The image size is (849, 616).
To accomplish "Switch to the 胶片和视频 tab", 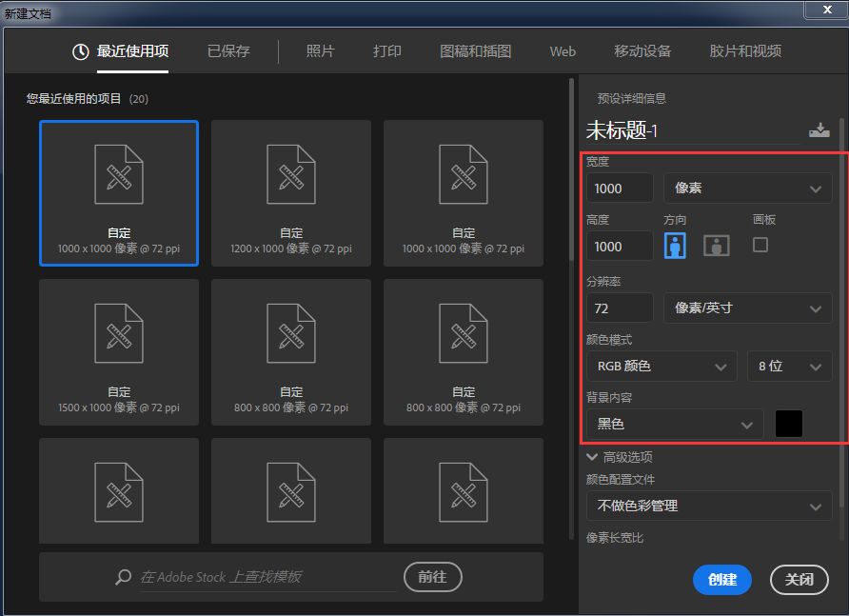I will [744, 52].
